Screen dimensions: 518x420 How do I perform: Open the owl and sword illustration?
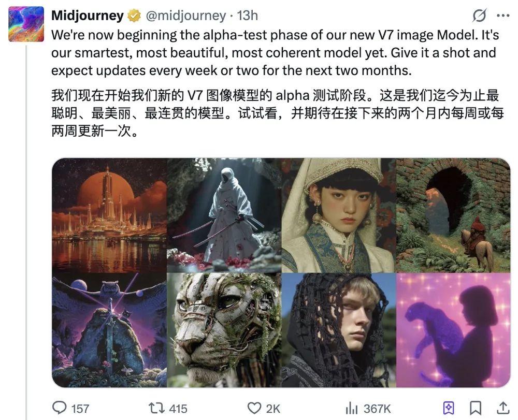(x=109, y=330)
